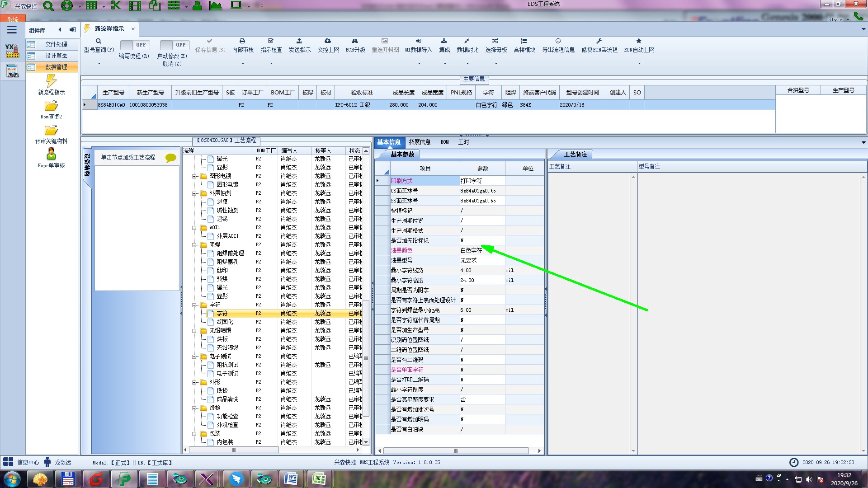This screenshot has width=868, height=488.
Task: Click the green film strip icon
Action: (135, 6)
